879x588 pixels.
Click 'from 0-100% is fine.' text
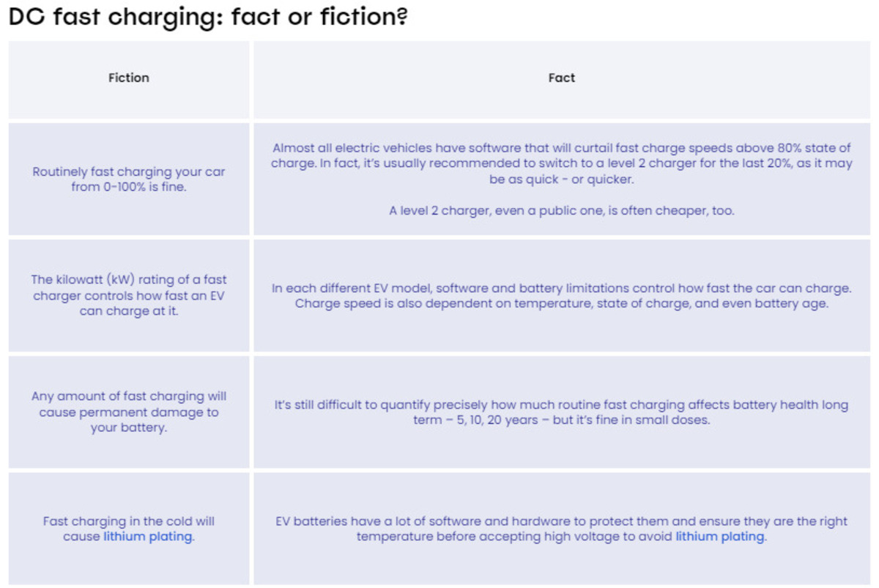pyautogui.click(x=129, y=187)
